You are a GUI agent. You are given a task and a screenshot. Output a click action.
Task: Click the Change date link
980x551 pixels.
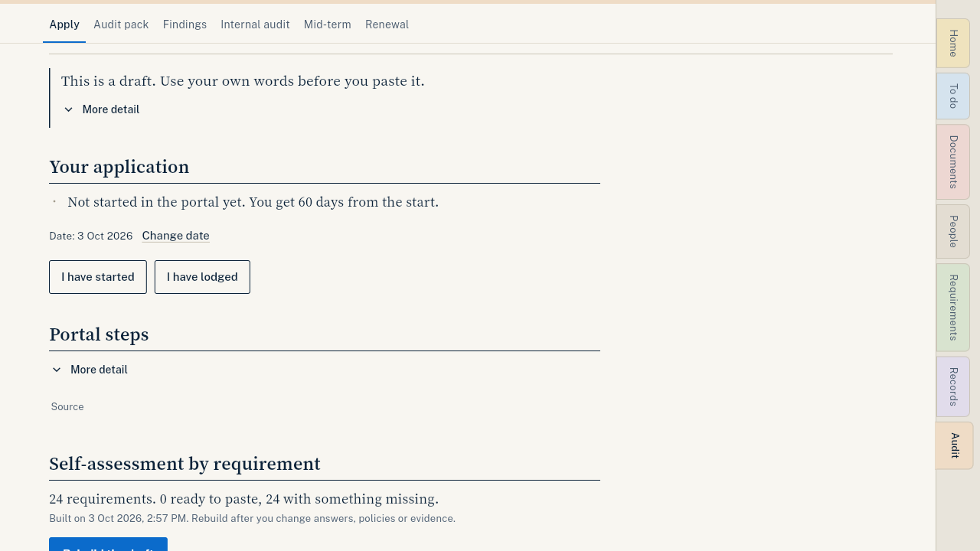coord(175,236)
